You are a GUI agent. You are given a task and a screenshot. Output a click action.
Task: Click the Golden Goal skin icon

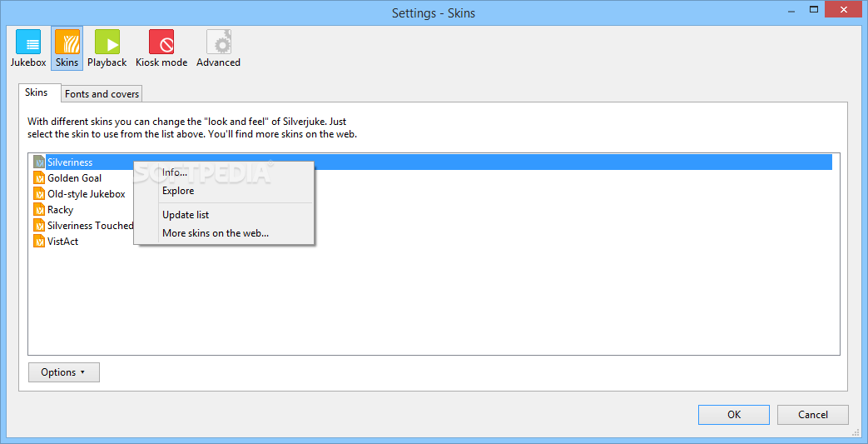pos(39,178)
